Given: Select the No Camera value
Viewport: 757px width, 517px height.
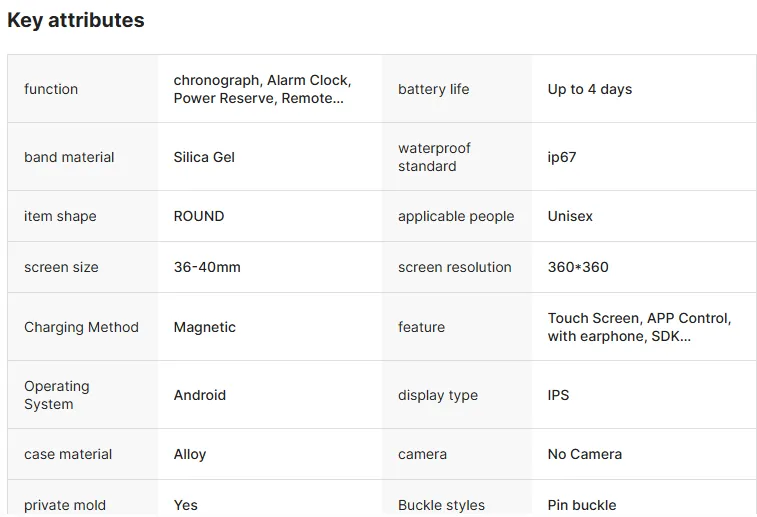Looking at the screenshot, I should tap(585, 455).
